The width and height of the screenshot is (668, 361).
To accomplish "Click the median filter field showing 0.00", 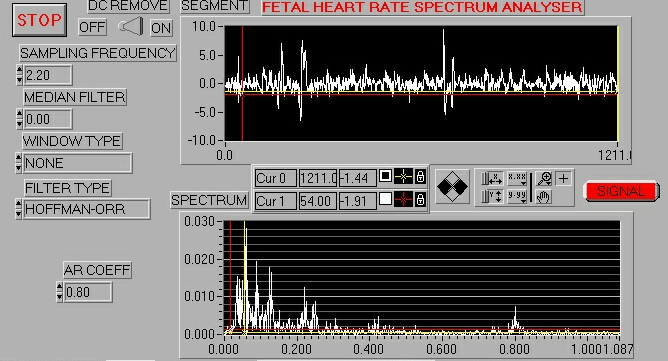I will [48, 119].
